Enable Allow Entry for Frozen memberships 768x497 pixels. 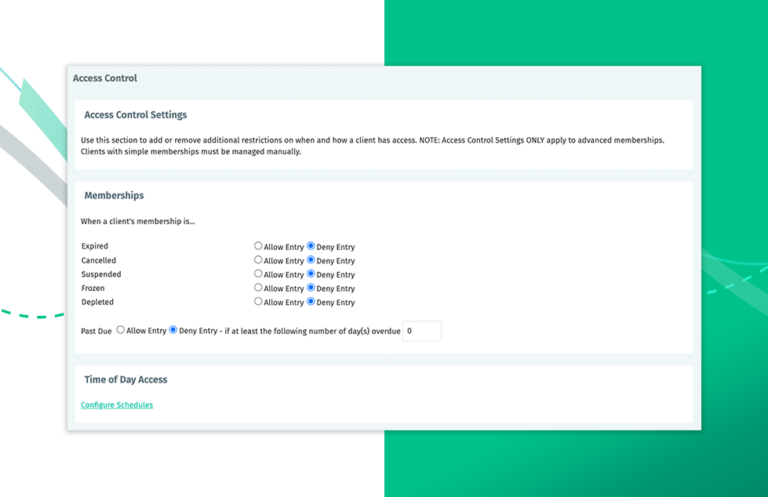(x=259, y=288)
